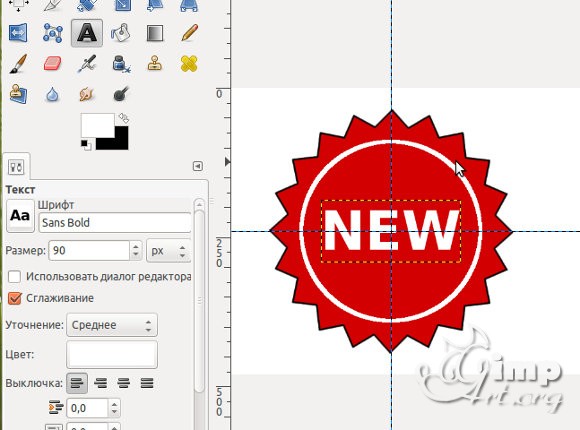The height and width of the screenshot is (430, 580).
Task: Open the tool options panel menu arrow
Action: [x=198, y=166]
